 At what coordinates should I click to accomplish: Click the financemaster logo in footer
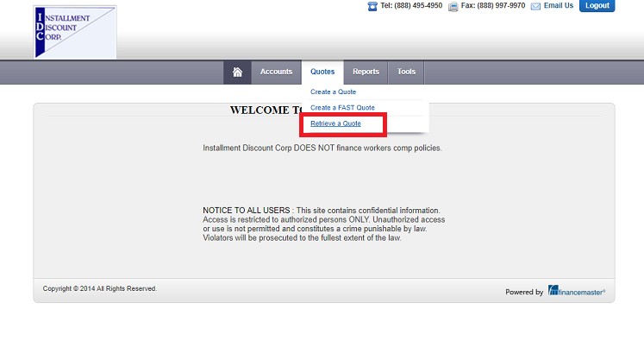coord(577,290)
